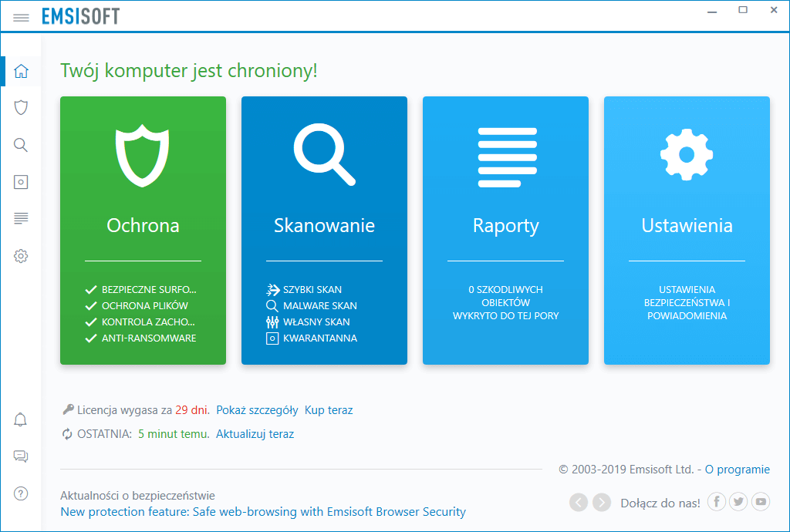Click the large magnifier on Skanowanie tile
This screenshot has width=790, height=532.
(325, 154)
